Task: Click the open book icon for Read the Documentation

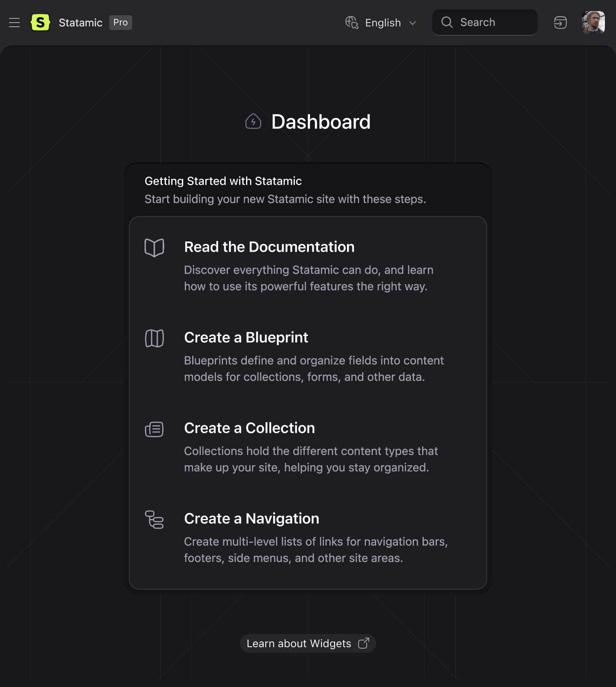Action: 154,247
